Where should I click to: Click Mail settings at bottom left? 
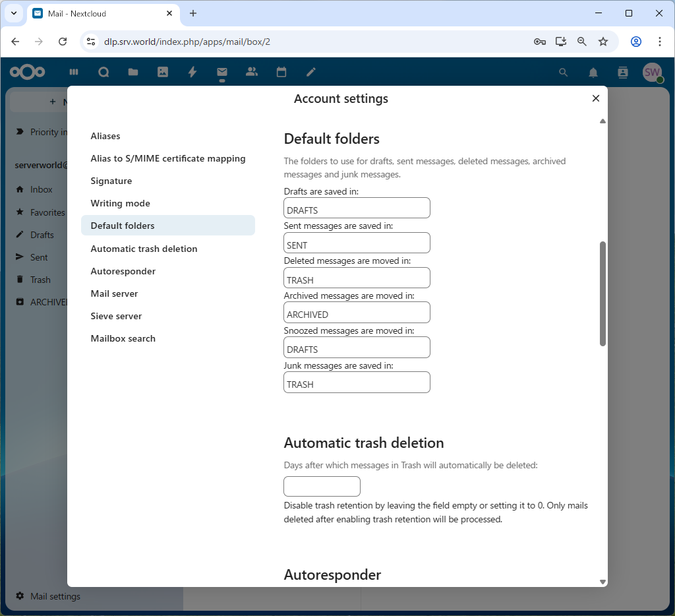56,596
